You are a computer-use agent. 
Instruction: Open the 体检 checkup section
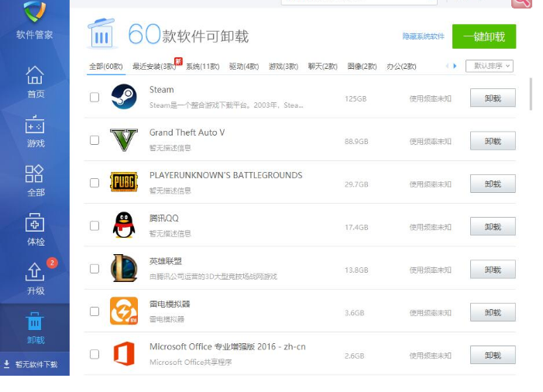pos(35,229)
